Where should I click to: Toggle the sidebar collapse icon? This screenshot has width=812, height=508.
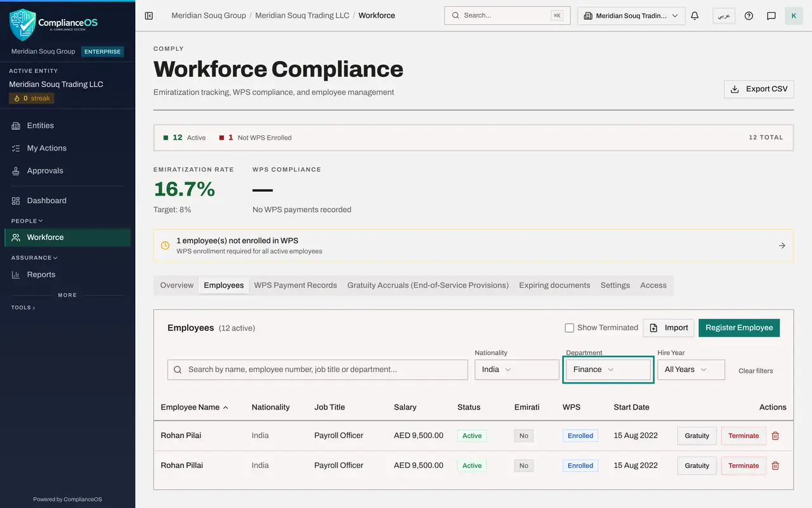tap(149, 16)
